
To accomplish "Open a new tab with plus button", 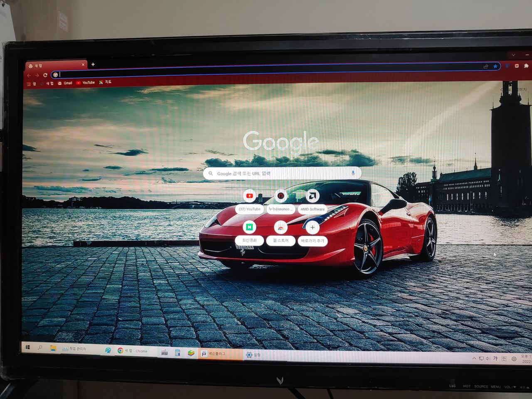I will point(93,64).
